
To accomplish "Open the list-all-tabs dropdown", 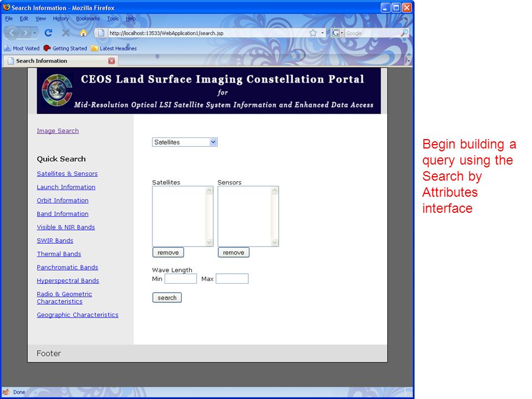I will click(x=408, y=61).
